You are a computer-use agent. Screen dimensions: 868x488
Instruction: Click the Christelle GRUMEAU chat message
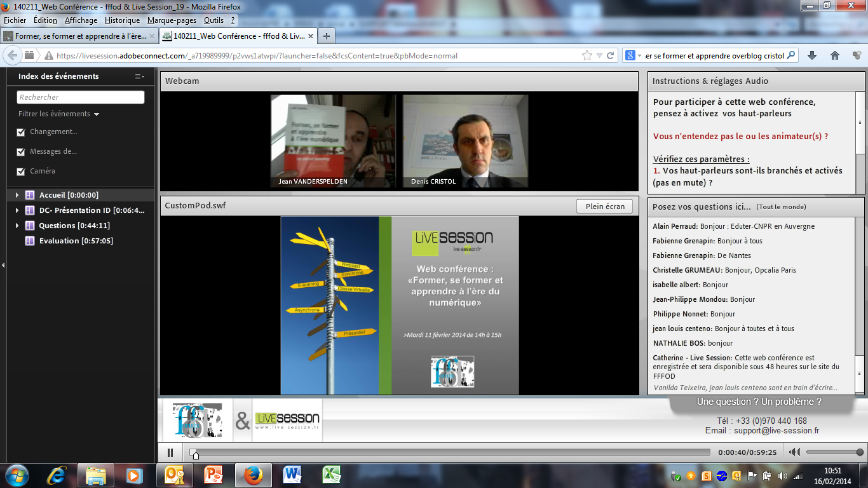click(724, 270)
